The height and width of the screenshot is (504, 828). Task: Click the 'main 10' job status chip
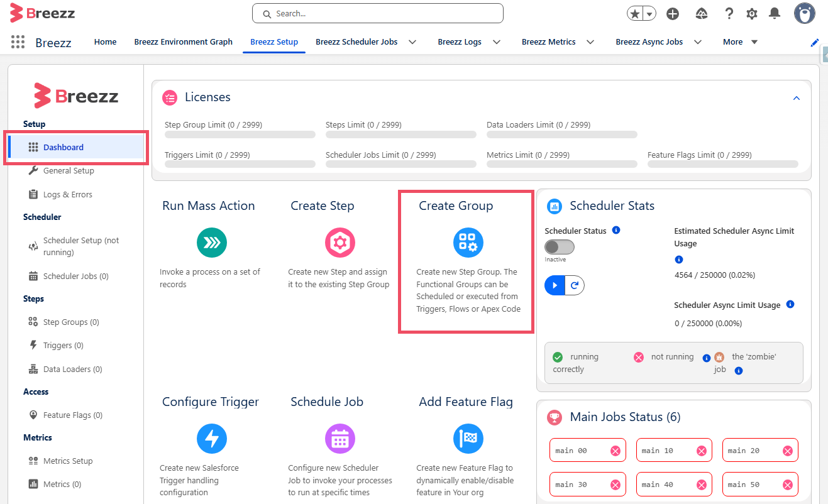pos(674,451)
